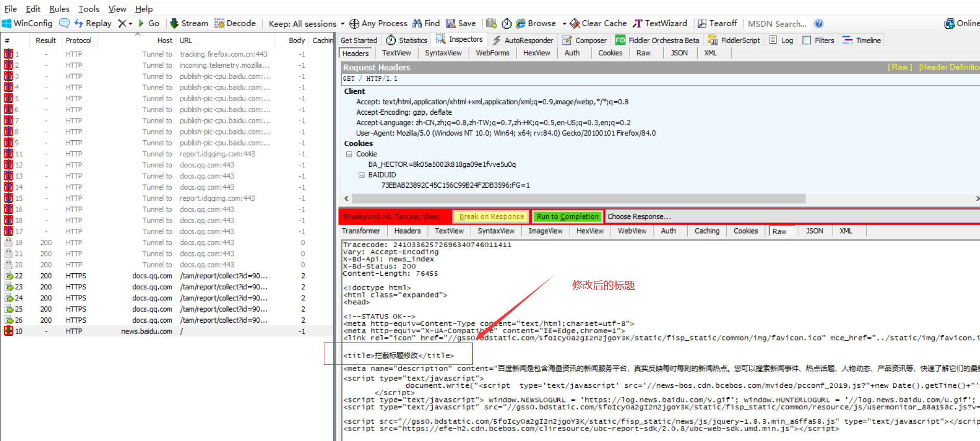Replay the selected sessions
The image size is (980, 441).
point(93,23)
